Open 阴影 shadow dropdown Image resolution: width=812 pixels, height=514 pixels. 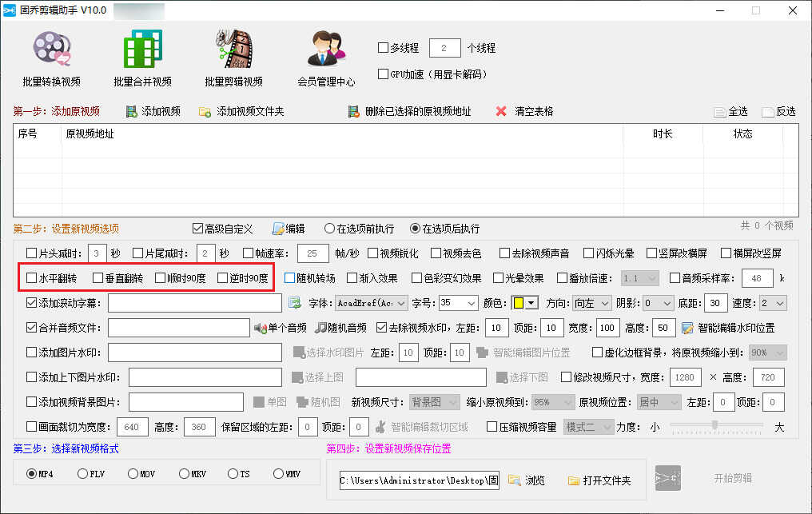click(x=659, y=303)
